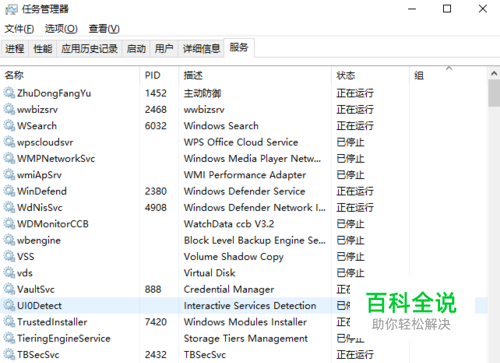Viewport: 500px width, 363px height.
Task: Click the Windows Search description cell
Action: [x=221, y=126]
